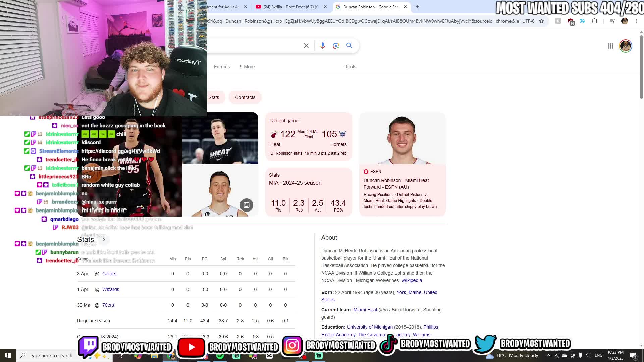Expand the Stats section arrow
Image resolution: width=644 pixels, height=362 pixels.
(104, 240)
